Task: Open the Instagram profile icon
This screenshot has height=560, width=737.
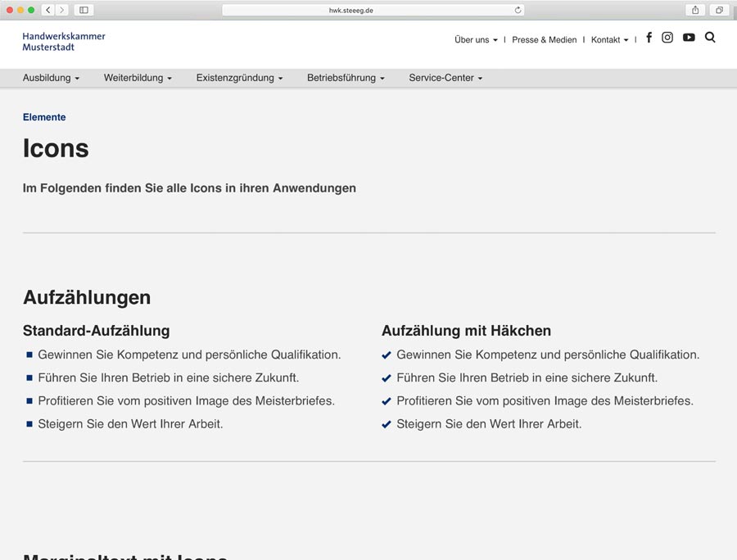Action: [667, 38]
